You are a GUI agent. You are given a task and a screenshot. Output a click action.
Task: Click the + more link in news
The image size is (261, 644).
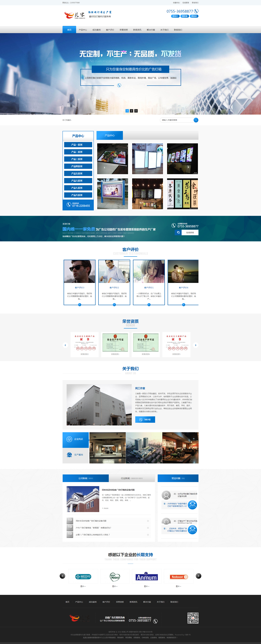point(105,508)
